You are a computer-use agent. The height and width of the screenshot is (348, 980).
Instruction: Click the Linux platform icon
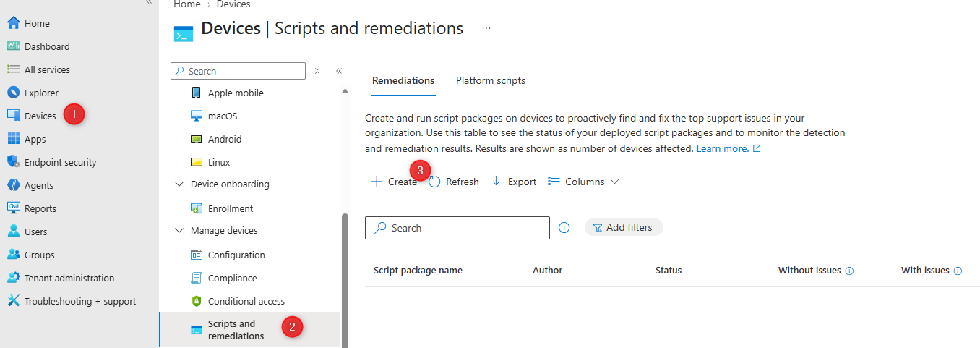pyautogui.click(x=196, y=162)
